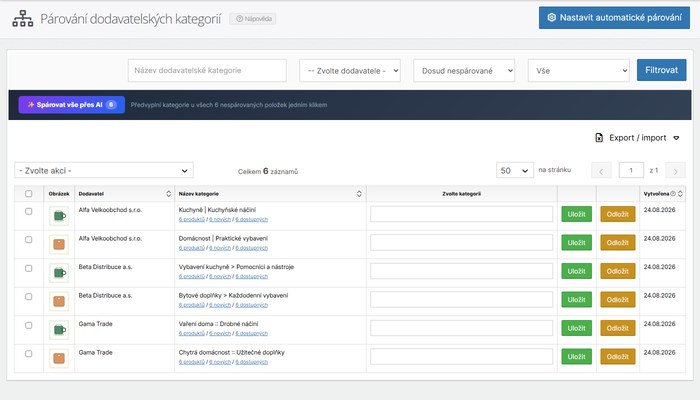Screen dimensions: 700x400
Task: Click green mug image in Vybavení kuchyně row
Action: coord(59,273)
